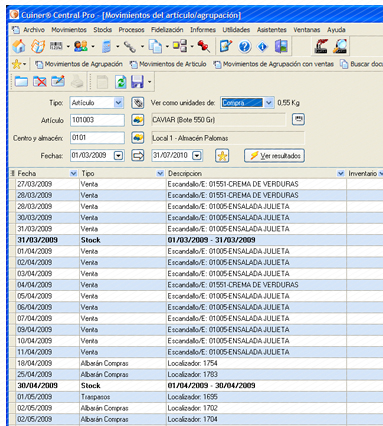Viewport: 383px width, 426px height.
Task: Open the Archivo menu
Action: pyautogui.click(x=34, y=30)
